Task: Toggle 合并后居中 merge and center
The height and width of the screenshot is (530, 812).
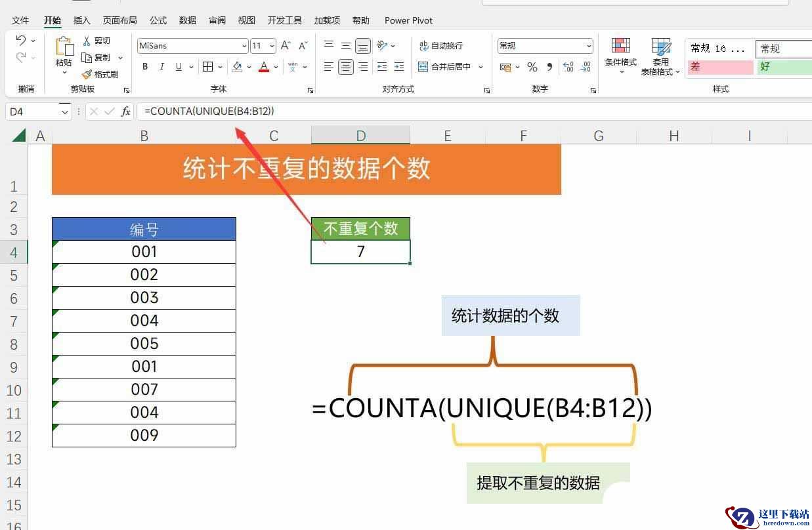Action: coord(445,67)
